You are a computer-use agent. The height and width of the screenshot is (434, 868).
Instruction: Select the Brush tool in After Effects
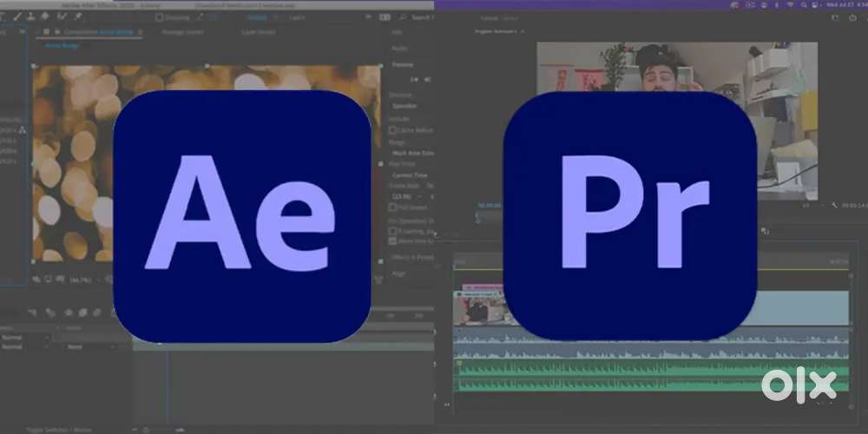point(16,16)
